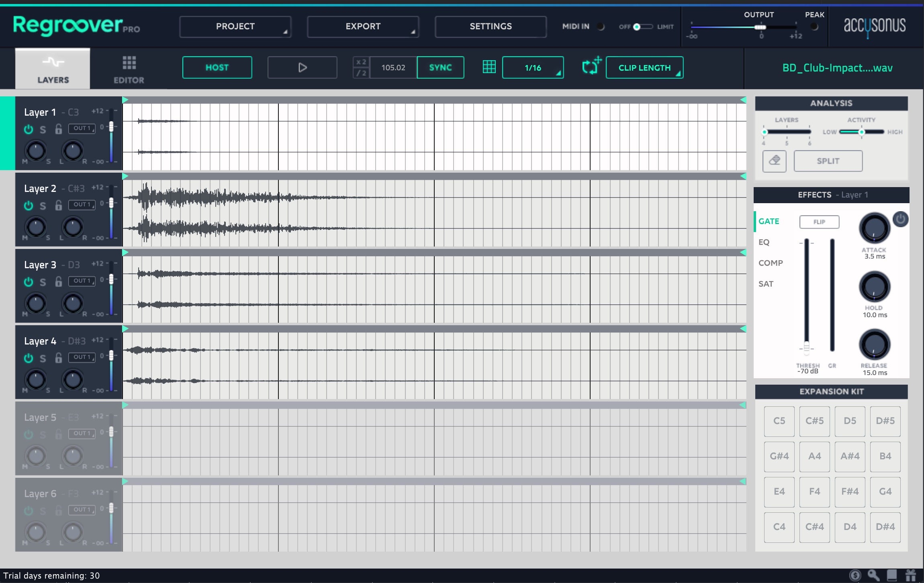Solo Layer 2 with S icon
924x583 pixels.
pos(43,206)
